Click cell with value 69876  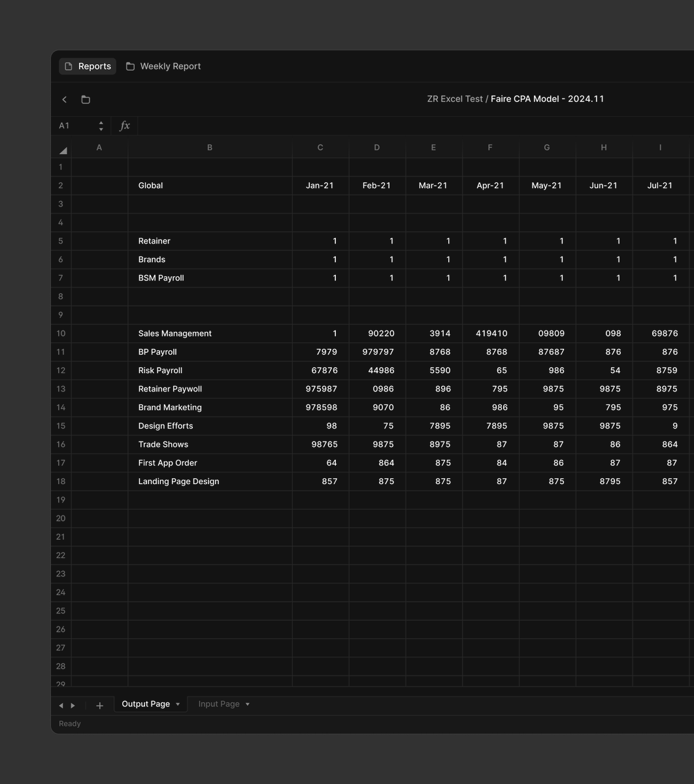pyautogui.click(x=660, y=333)
